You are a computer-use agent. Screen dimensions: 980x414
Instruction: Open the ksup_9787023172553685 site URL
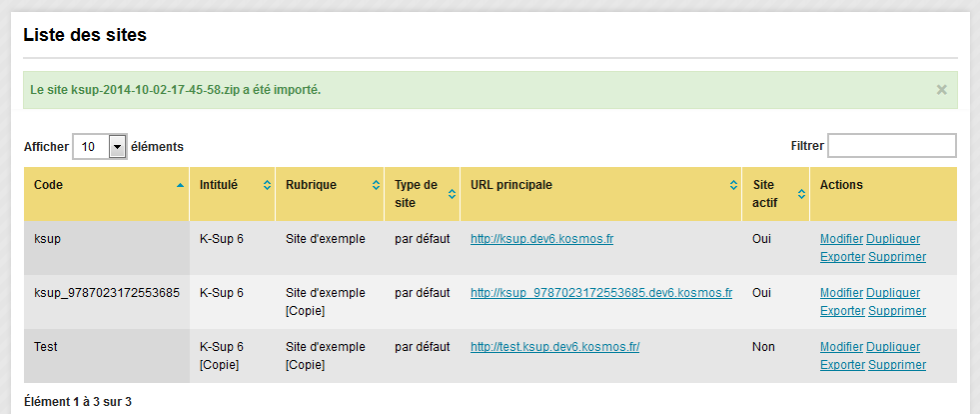(601, 293)
